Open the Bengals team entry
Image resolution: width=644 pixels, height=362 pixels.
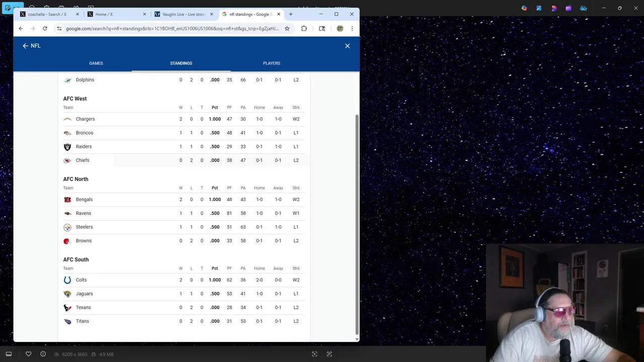point(84,200)
